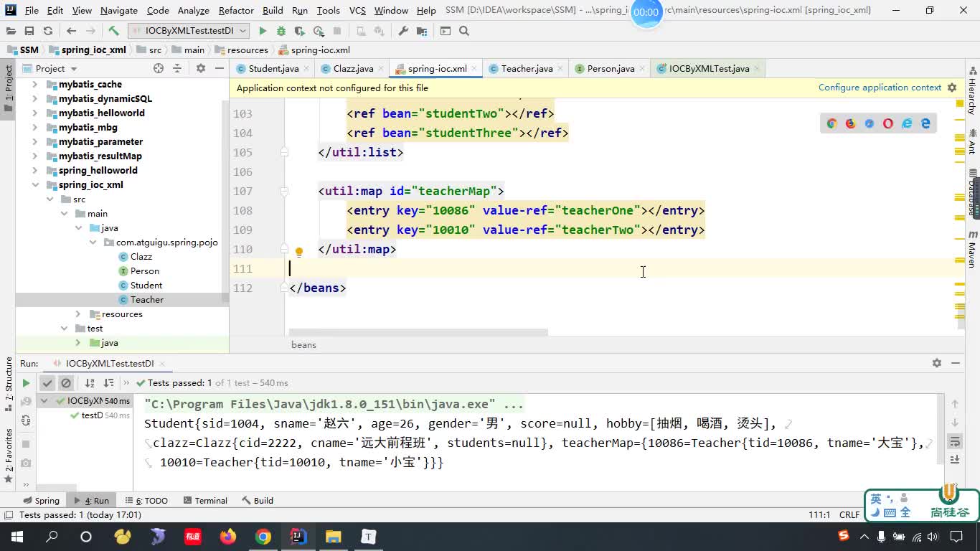980x551 pixels.
Task: Open Chrome from Windows taskbar
Action: point(263,537)
